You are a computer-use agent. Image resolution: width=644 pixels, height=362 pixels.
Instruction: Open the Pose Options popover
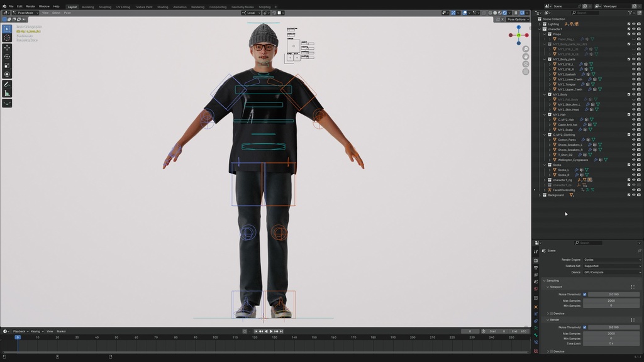click(x=518, y=19)
